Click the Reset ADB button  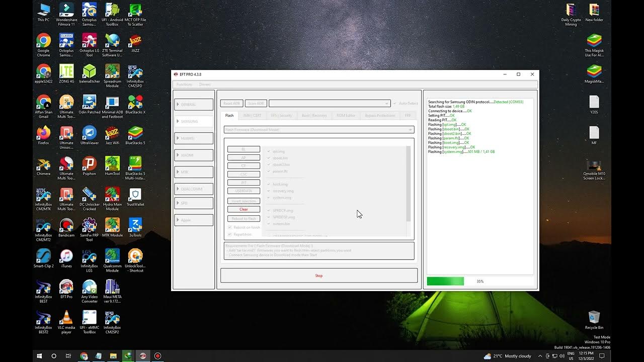(231, 104)
